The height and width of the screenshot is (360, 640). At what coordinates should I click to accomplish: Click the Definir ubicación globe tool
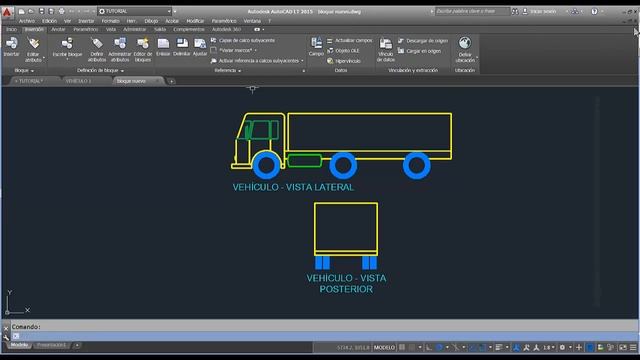point(465,49)
